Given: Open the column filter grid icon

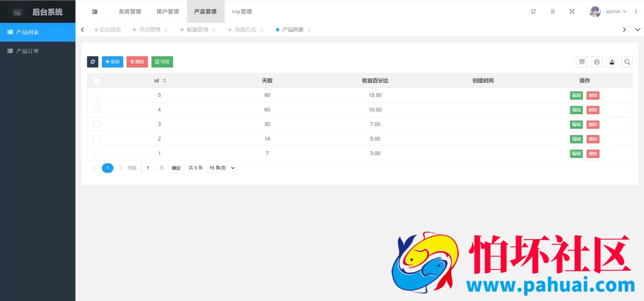Looking at the screenshot, I should [582, 62].
